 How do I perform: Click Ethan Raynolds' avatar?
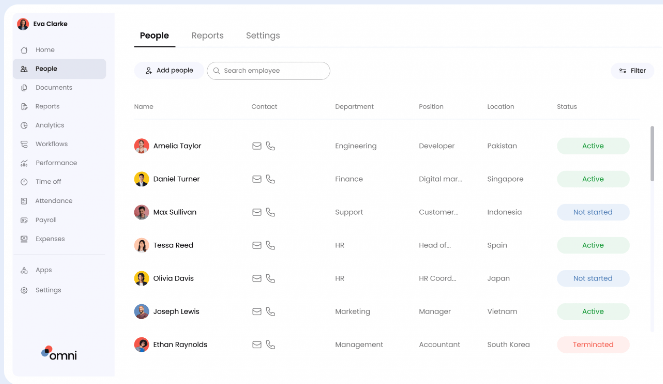[142, 345]
